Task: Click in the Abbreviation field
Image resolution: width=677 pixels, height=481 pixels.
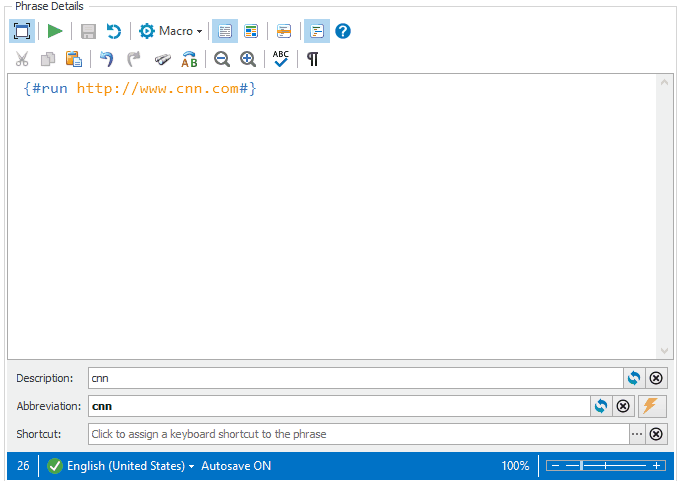Action: [x=339, y=406]
